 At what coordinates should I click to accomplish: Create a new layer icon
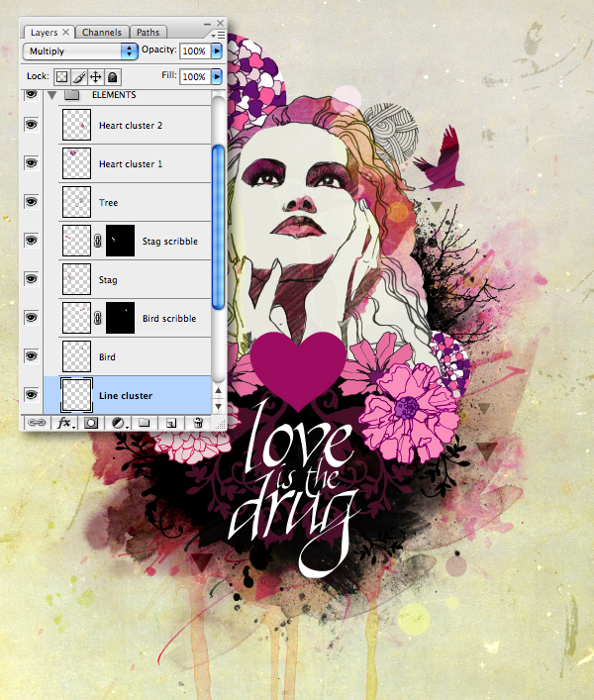pyautogui.click(x=171, y=423)
